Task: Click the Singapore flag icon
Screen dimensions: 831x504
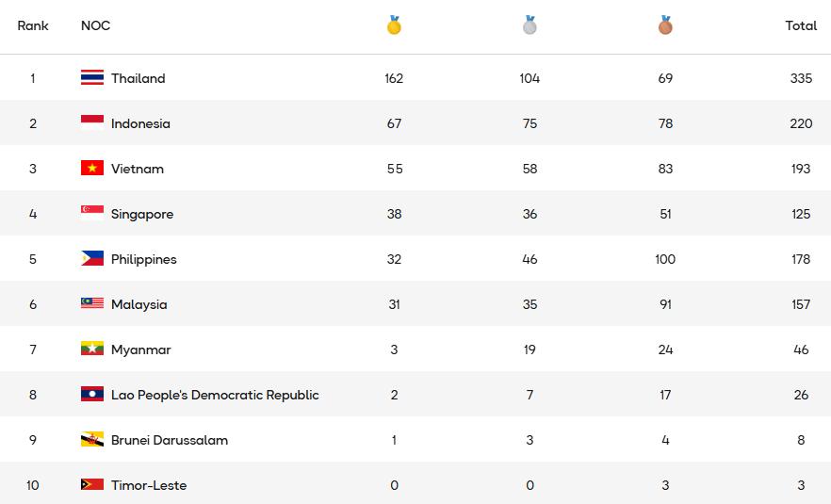Action: tap(92, 214)
